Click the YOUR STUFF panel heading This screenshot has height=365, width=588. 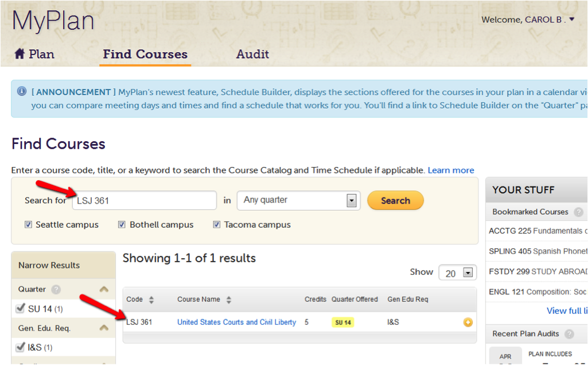[523, 190]
